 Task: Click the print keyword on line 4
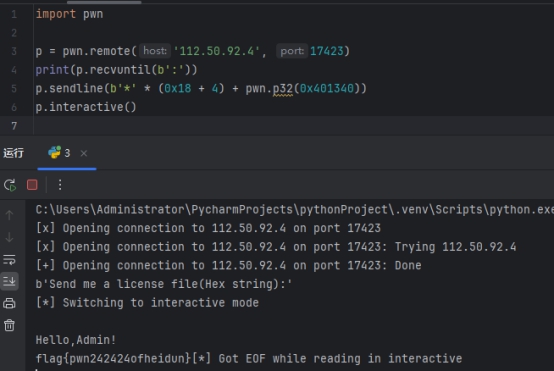pyautogui.click(x=52, y=70)
